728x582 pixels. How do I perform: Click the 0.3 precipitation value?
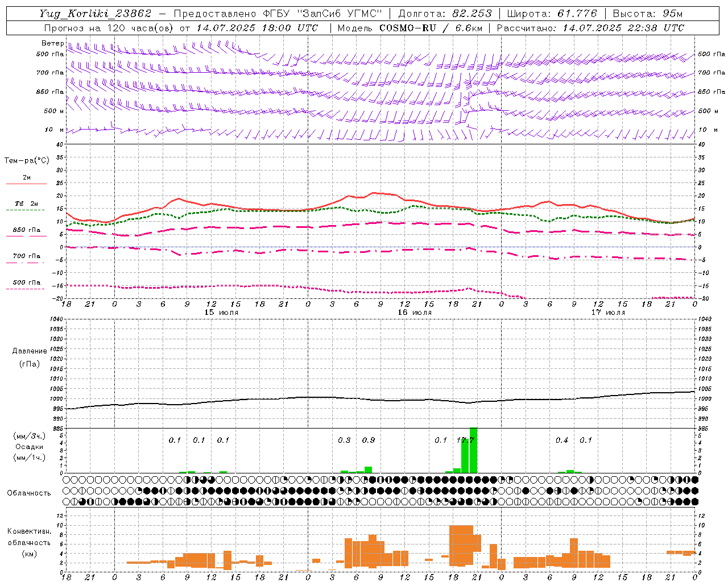344,440
